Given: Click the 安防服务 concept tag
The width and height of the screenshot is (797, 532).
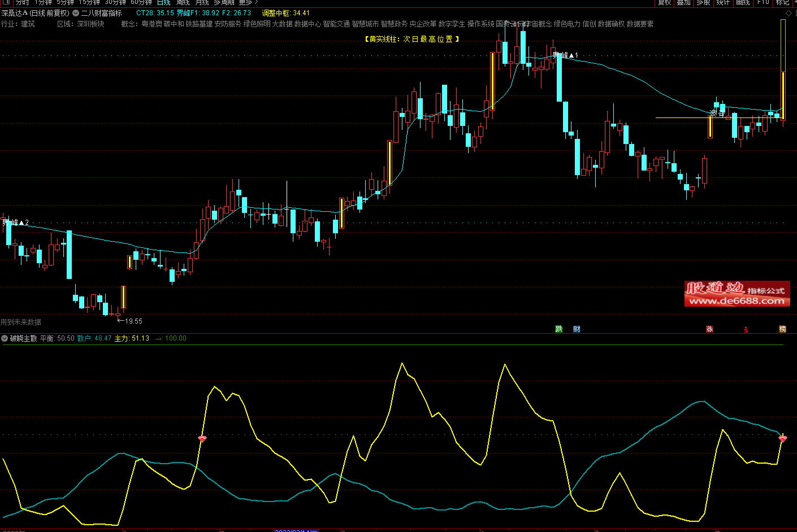Looking at the screenshot, I should [x=228, y=24].
